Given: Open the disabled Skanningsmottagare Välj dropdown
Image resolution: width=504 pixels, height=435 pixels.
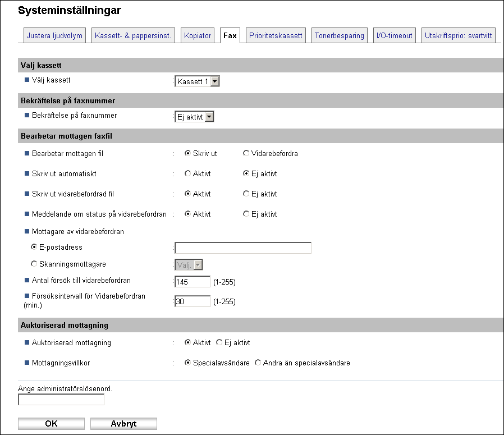Looking at the screenshot, I should click(189, 265).
